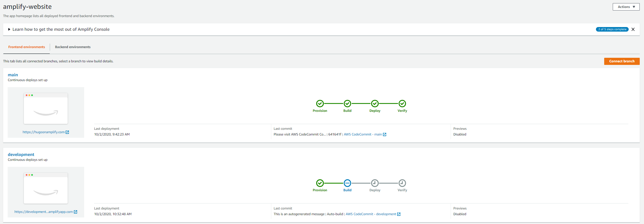Visit https://hugoonamplify.com link
The height and width of the screenshot is (224, 644).
click(44, 132)
